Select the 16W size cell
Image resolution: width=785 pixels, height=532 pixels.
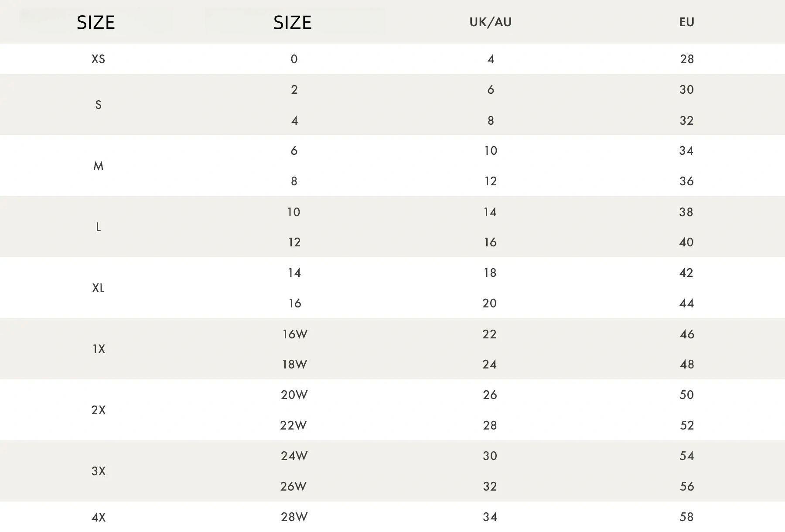(x=295, y=334)
